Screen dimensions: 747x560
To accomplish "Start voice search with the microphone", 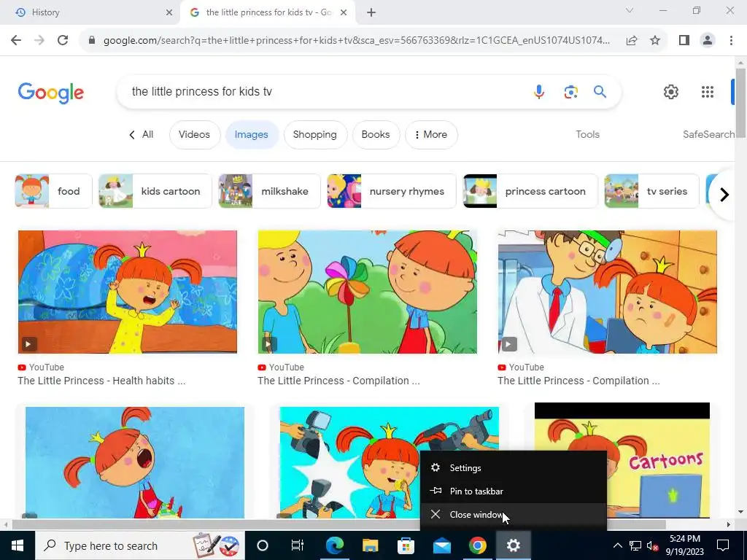I will point(539,91).
